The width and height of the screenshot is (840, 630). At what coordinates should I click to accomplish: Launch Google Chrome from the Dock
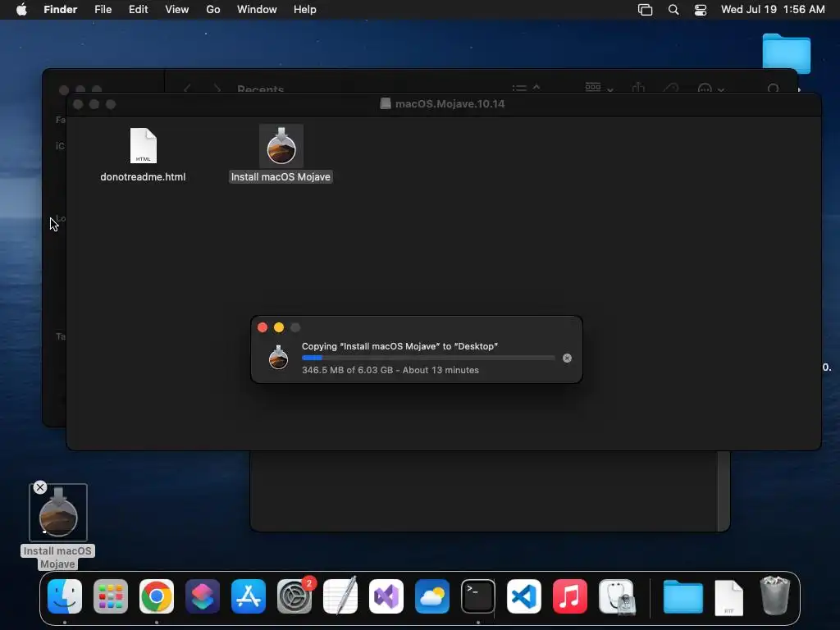point(157,596)
